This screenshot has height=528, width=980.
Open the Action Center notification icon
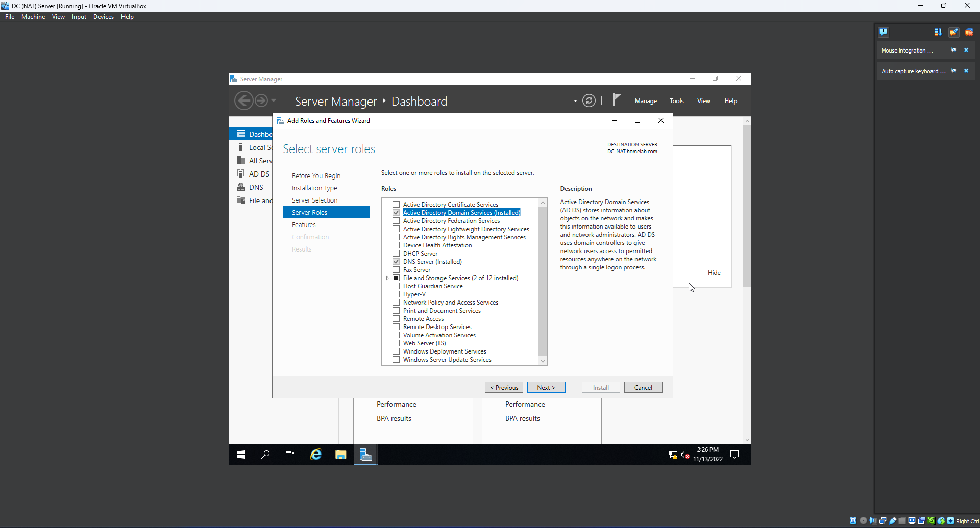point(735,455)
